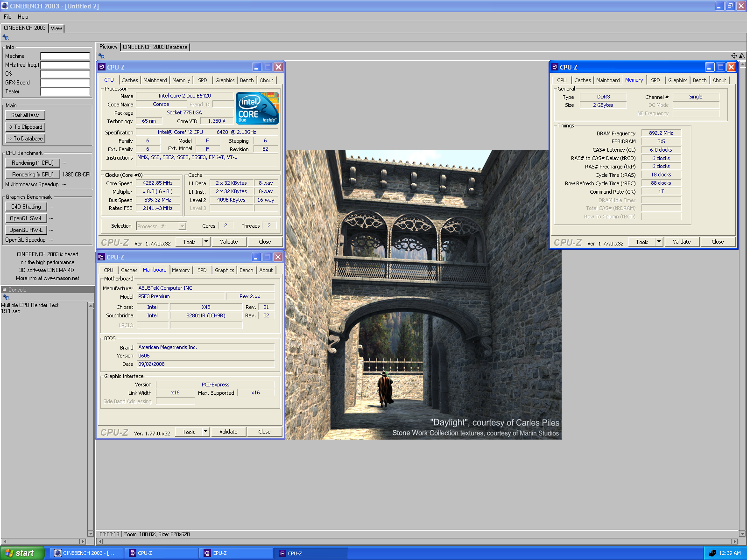This screenshot has width=747, height=560.
Task: Click the rendered Daylight castle image
Action: point(423,294)
